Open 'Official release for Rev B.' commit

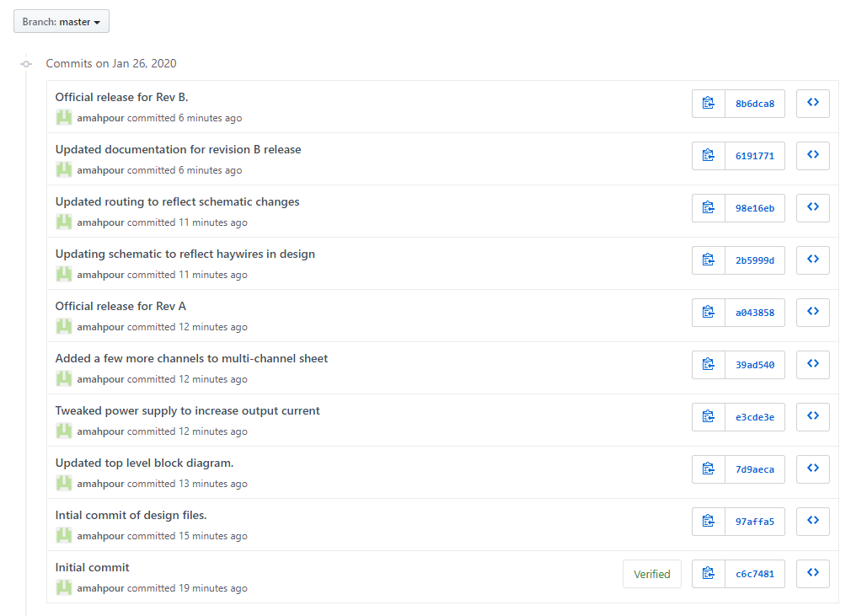point(121,97)
